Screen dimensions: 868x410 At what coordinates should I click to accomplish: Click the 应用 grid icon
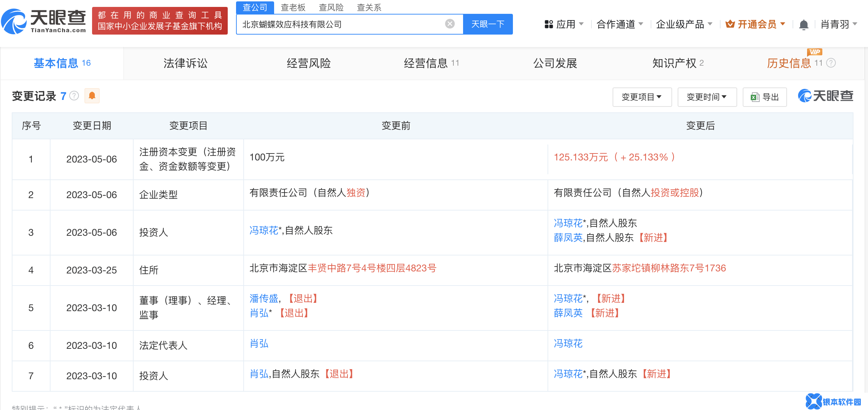click(549, 24)
